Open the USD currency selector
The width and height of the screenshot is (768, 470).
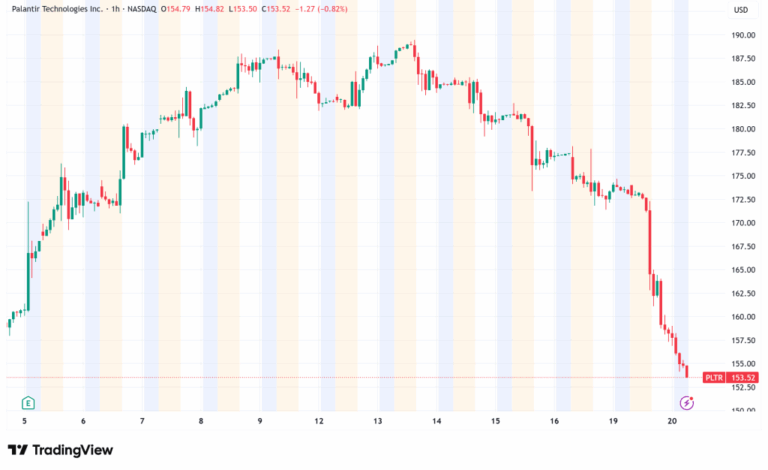coord(740,10)
